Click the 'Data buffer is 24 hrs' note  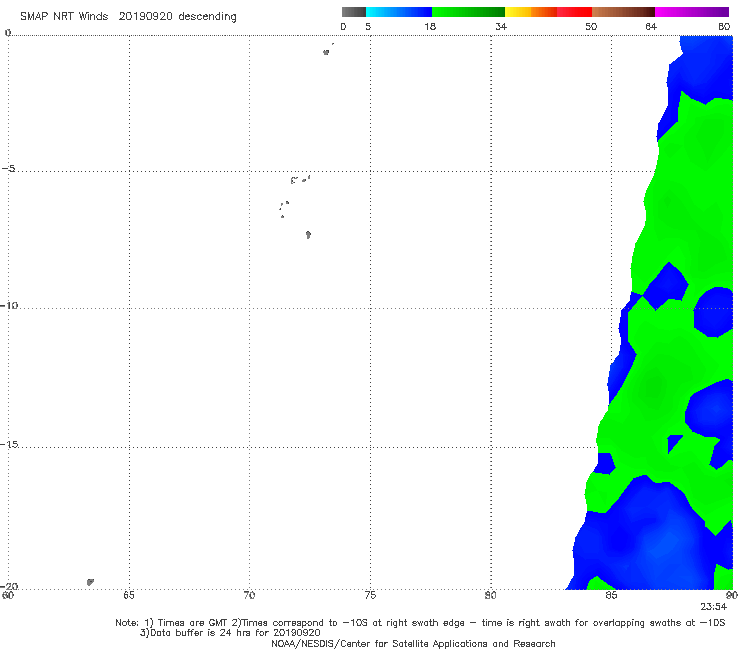coord(230,633)
